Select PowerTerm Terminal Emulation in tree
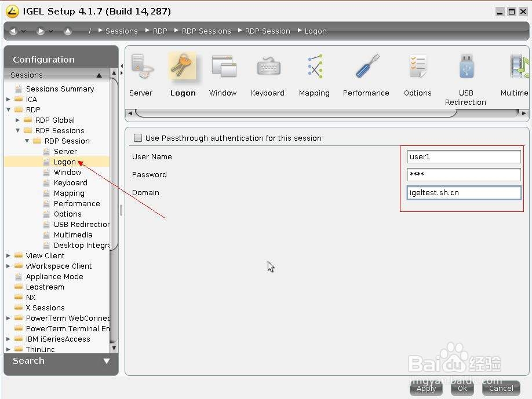This screenshot has height=399, width=532. pos(68,329)
